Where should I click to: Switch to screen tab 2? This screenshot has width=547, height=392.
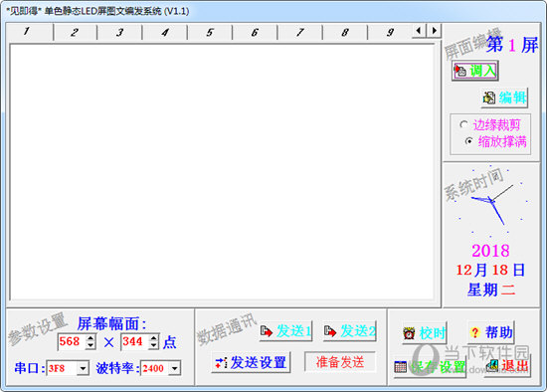click(75, 33)
